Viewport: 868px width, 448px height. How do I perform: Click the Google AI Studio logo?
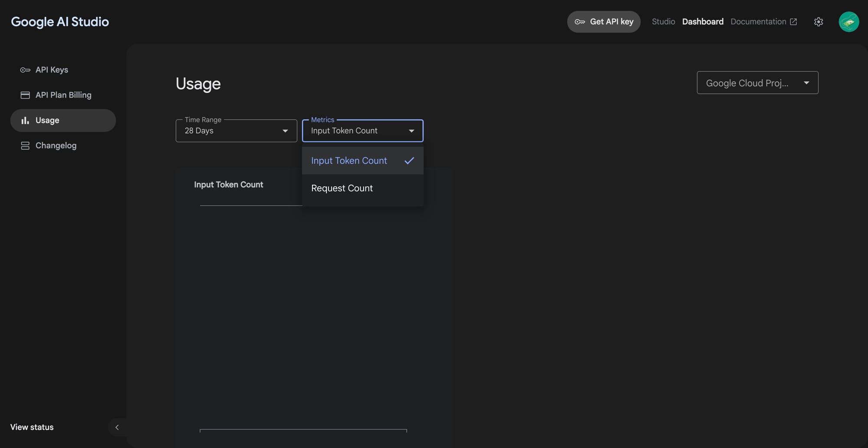click(60, 22)
